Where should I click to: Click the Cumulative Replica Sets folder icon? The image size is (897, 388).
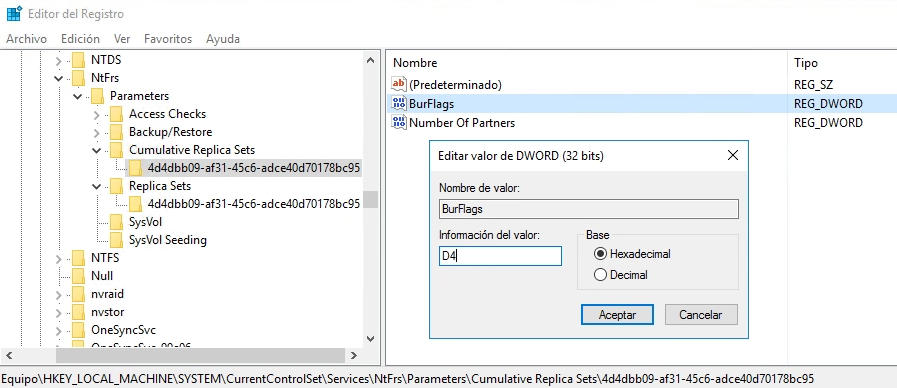click(116, 150)
